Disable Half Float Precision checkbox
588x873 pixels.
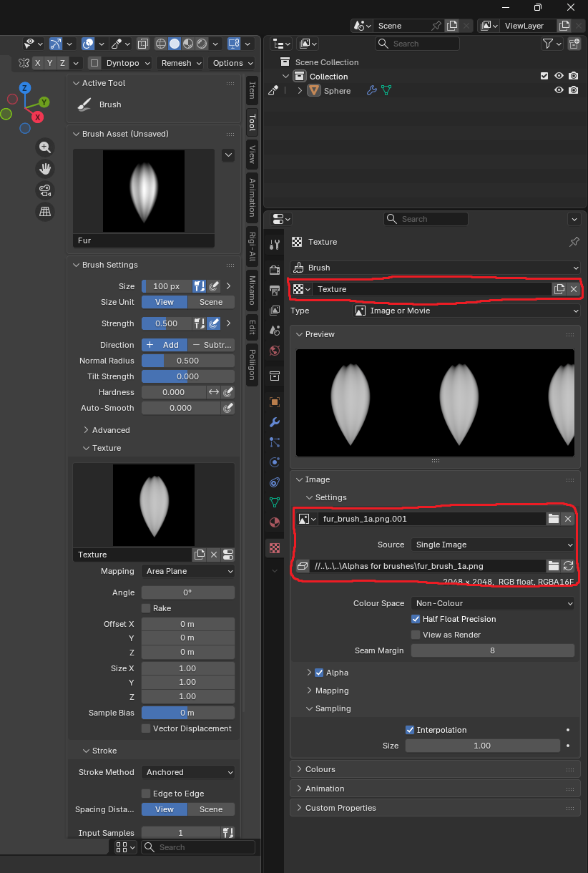click(416, 619)
